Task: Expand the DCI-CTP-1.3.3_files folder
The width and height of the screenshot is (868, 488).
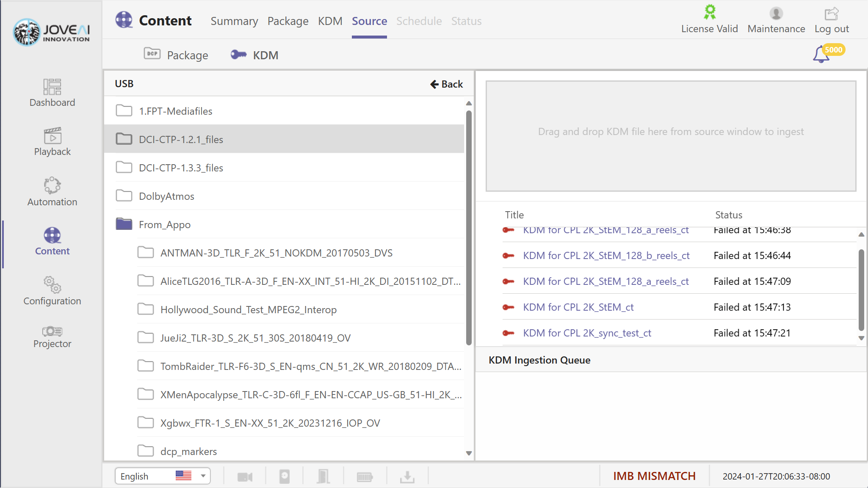Action: (181, 168)
